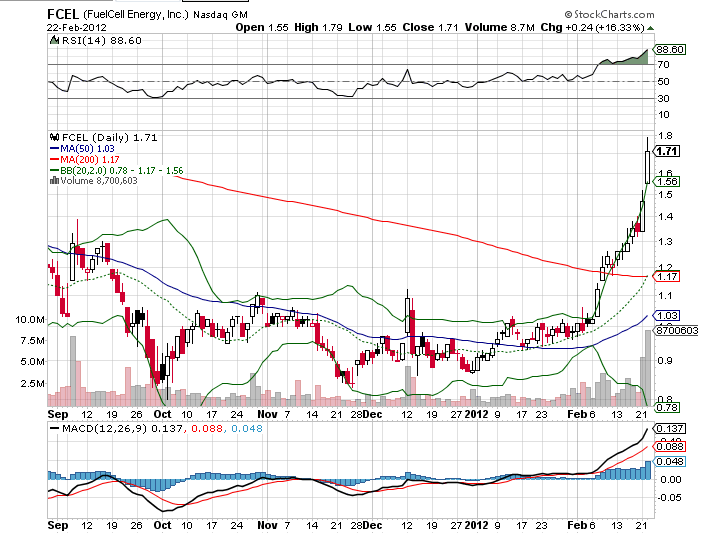Click the RSI(14) indicator legend icon
Image resolution: width=722 pixels, height=533 pixels.
tap(54, 41)
